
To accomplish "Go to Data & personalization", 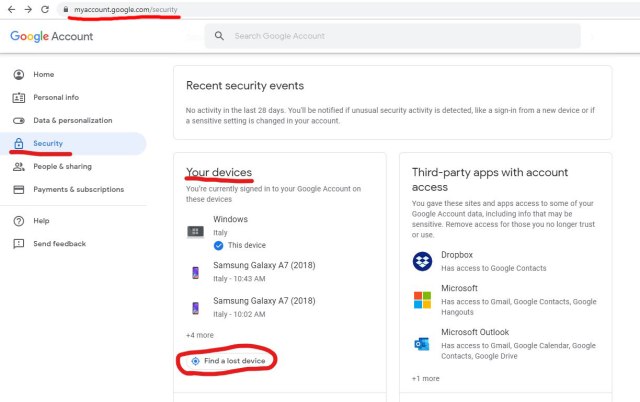I will 72,120.
